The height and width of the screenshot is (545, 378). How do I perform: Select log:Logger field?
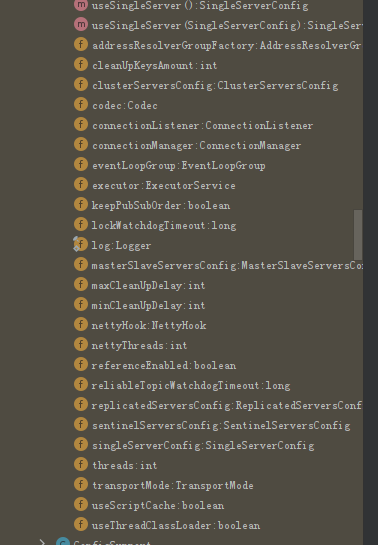coord(121,245)
